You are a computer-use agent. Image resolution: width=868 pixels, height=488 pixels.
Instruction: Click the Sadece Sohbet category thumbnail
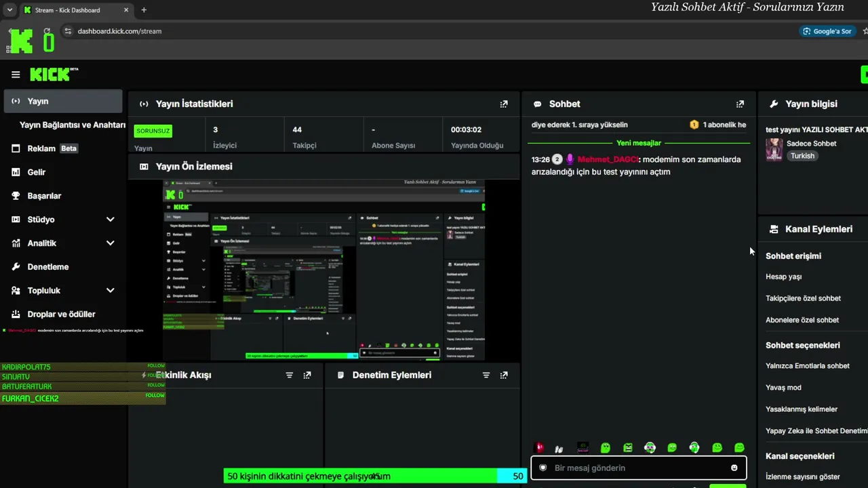pyautogui.click(x=774, y=150)
